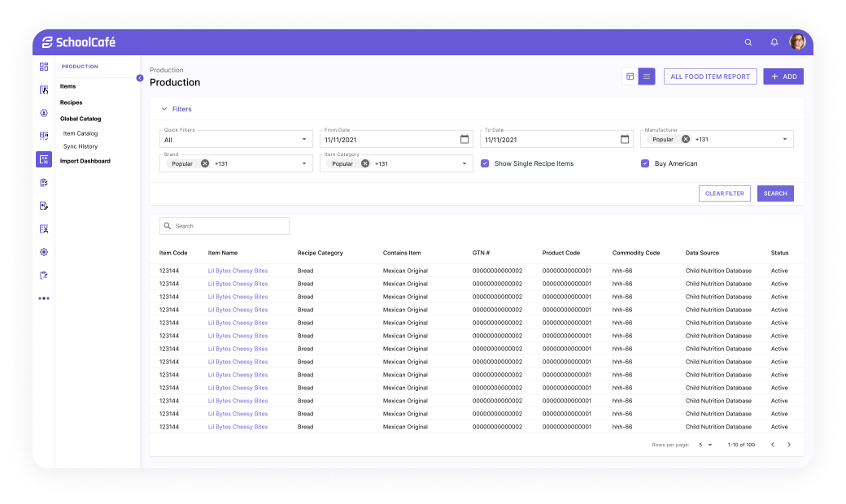Uncheck Show Single Recipe Items
846x504 pixels.
tap(485, 163)
